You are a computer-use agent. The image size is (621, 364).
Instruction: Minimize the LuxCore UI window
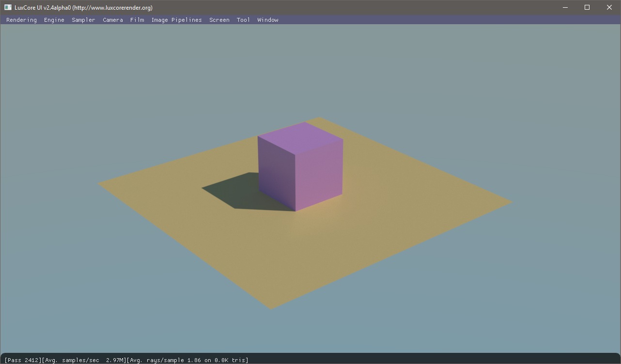(565, 7)
